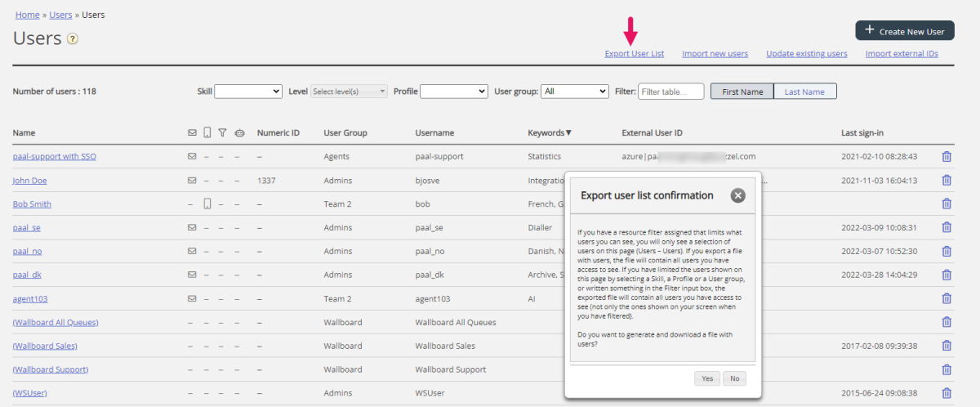Open the User group dropdown
980x407 pixels.
click(575, 92)
